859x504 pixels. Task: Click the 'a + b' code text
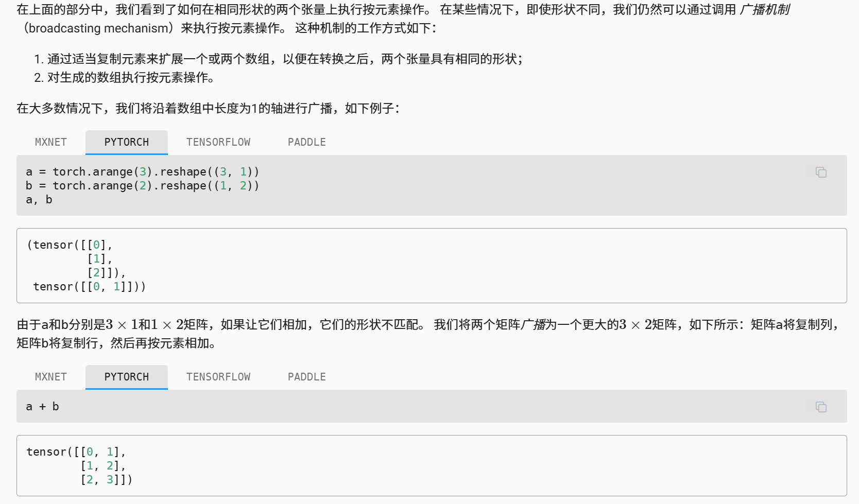pyautogui.click(x=42, y=407)
